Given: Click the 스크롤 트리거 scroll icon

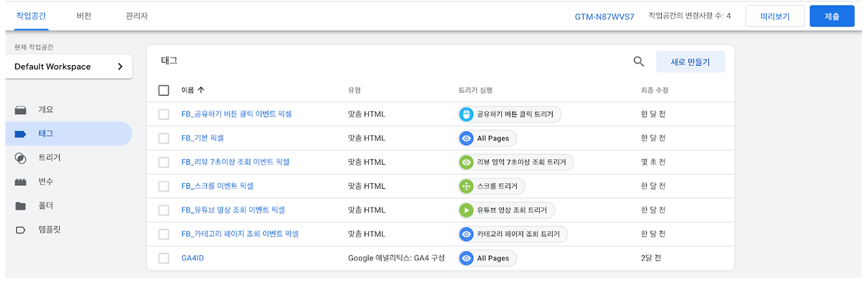Looking at the screenshot, I should [x=466, y=186].
